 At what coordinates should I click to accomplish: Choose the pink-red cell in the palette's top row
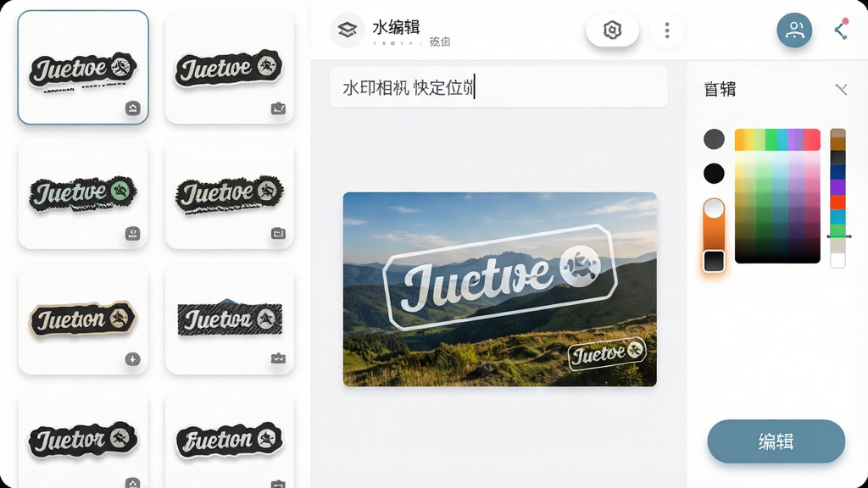tap(811, 140)
